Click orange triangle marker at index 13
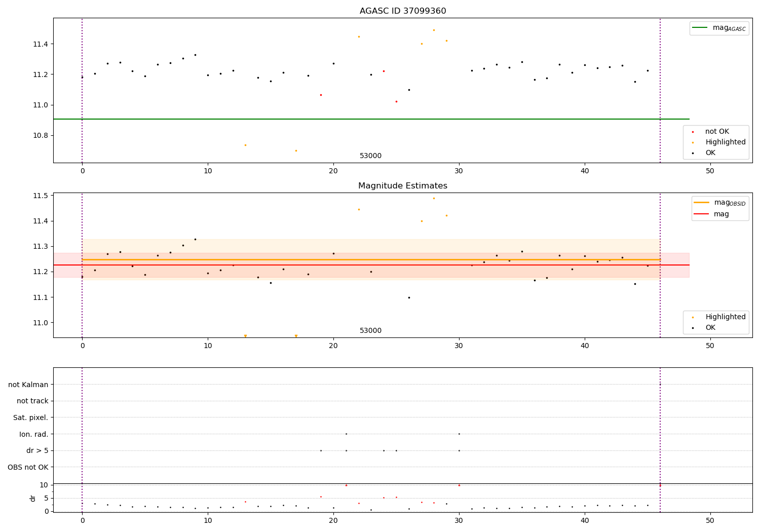 [x=245, y=336]
